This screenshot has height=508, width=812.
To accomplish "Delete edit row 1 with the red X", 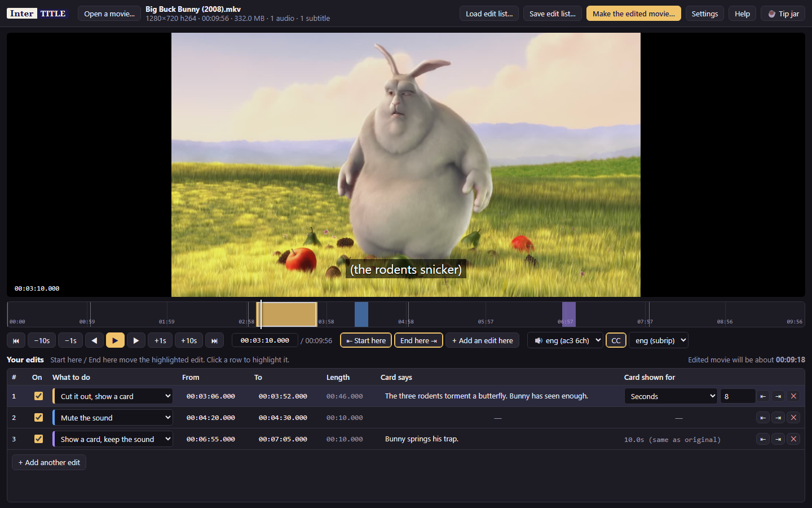I will [x=793, y=396].
